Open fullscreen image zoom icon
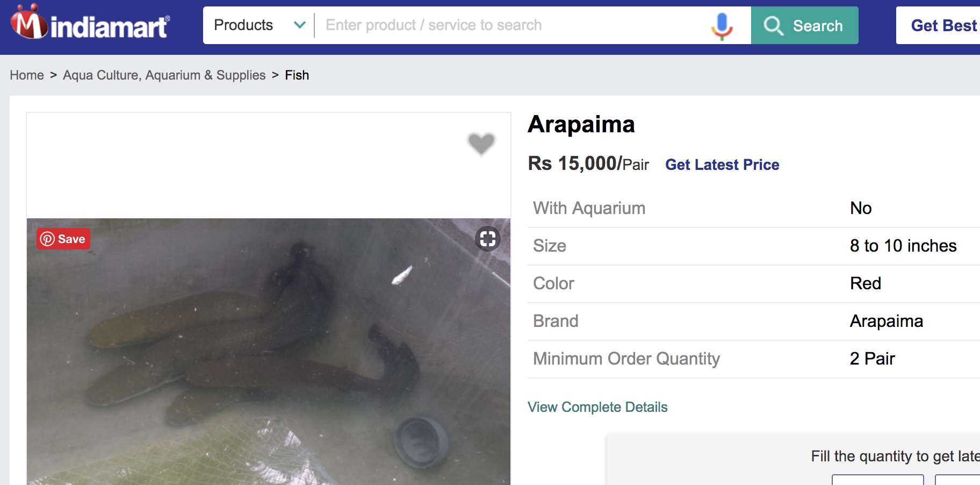 [487, 238]
